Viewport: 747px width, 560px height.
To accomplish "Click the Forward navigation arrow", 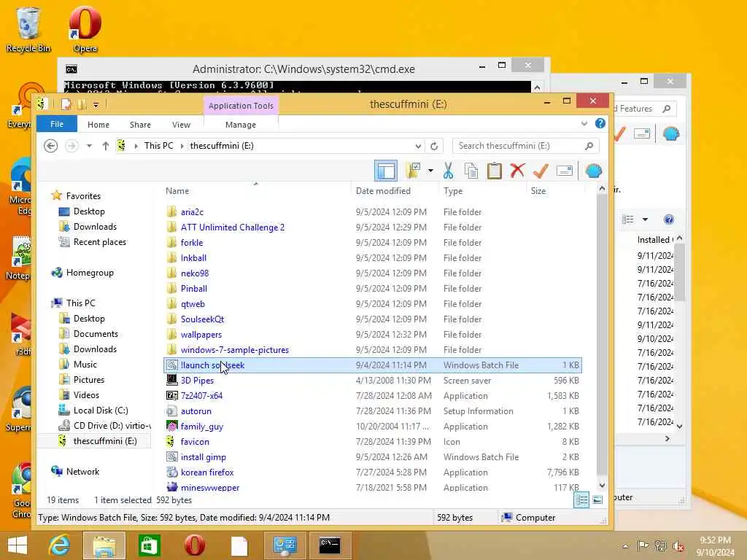I will click(x=71, y=146).
